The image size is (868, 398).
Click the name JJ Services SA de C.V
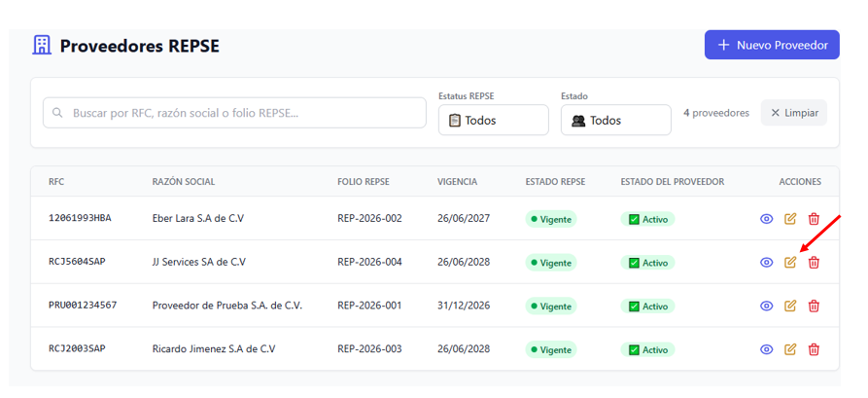click(x=198, y=262)
